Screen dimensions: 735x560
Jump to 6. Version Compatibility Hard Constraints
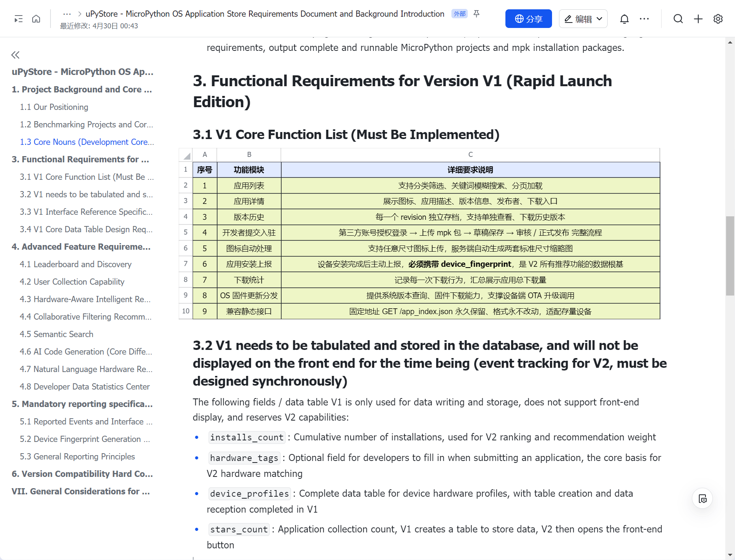coord(82,474)
